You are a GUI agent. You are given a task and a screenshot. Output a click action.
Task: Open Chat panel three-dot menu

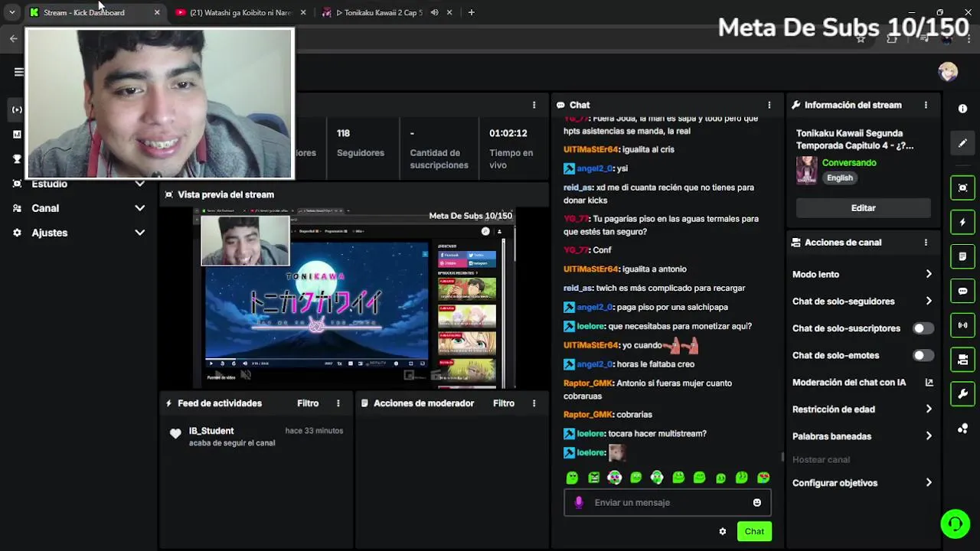769,105
